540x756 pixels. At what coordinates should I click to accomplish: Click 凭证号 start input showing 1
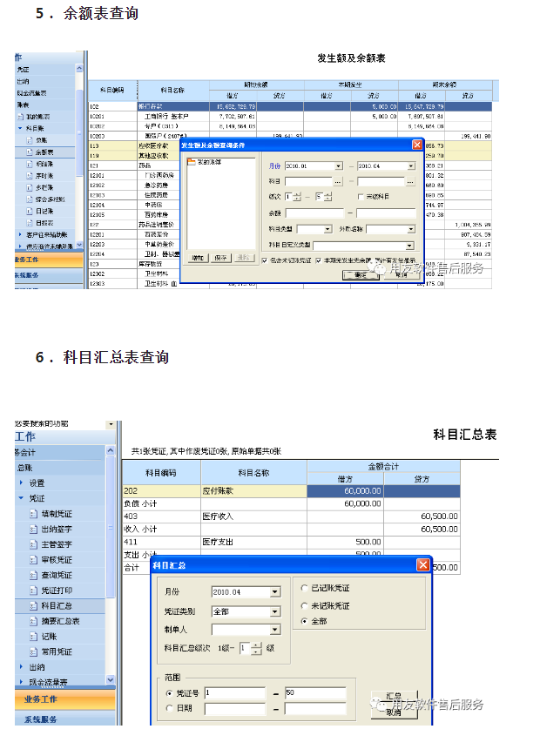coord(235,693)
